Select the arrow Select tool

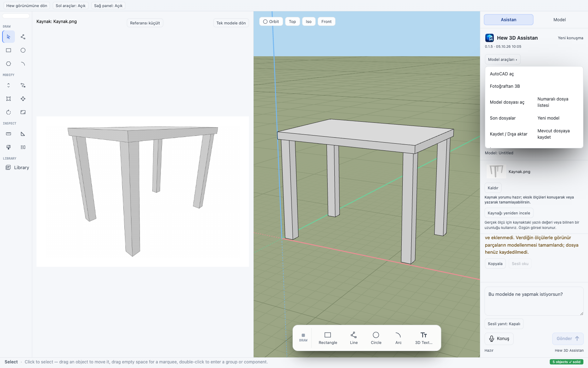point(9,37)
